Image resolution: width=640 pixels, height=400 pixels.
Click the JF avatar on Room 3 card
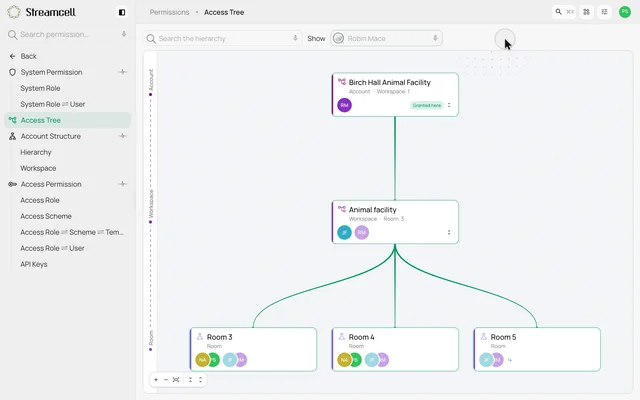(x=230, y=360)
